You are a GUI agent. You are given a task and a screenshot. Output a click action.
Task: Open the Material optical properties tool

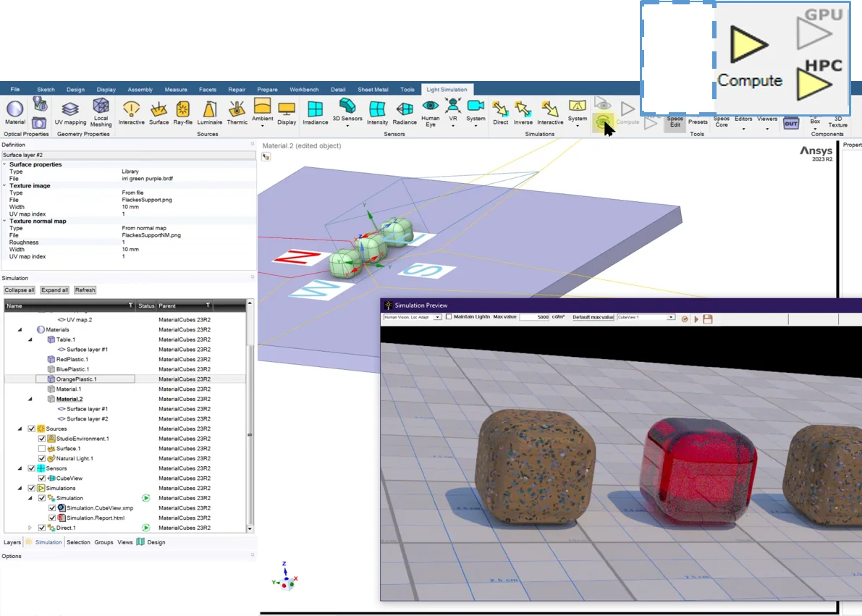tap(15, 112)
